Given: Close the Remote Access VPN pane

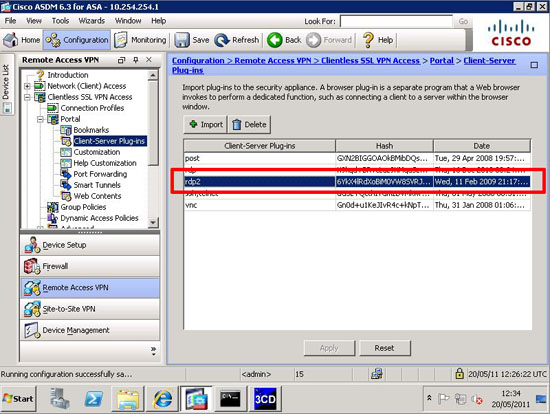Looking at the screenshot, I should click(149, 60).
